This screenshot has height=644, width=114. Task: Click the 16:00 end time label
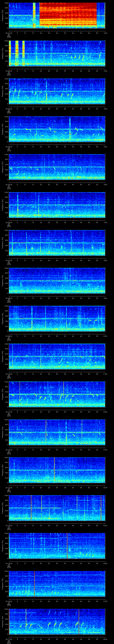(x=105, y=564)
